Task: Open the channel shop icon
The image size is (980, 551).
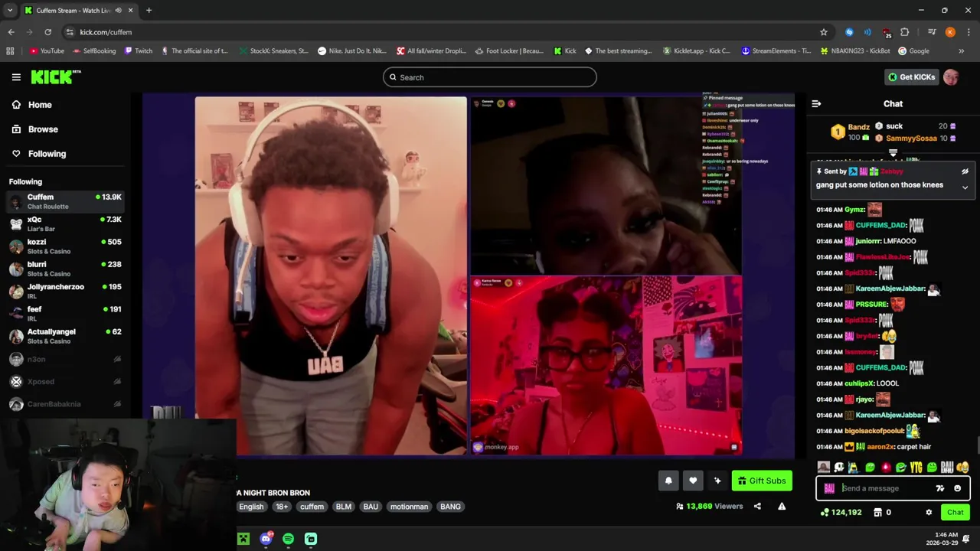Action: [877, 513]
